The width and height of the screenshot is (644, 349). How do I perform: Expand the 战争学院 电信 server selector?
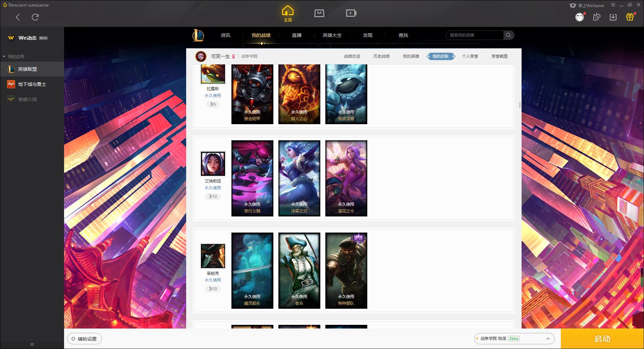pos(514,339)
